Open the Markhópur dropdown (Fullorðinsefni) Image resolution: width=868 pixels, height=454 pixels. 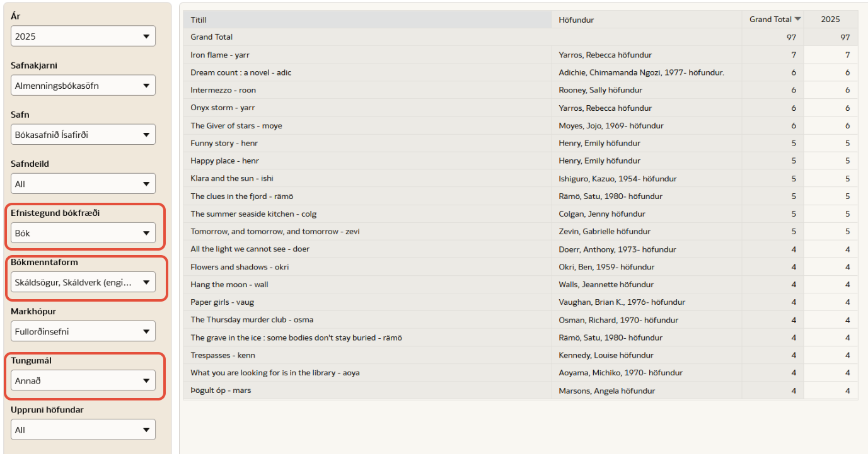(83, 331)
